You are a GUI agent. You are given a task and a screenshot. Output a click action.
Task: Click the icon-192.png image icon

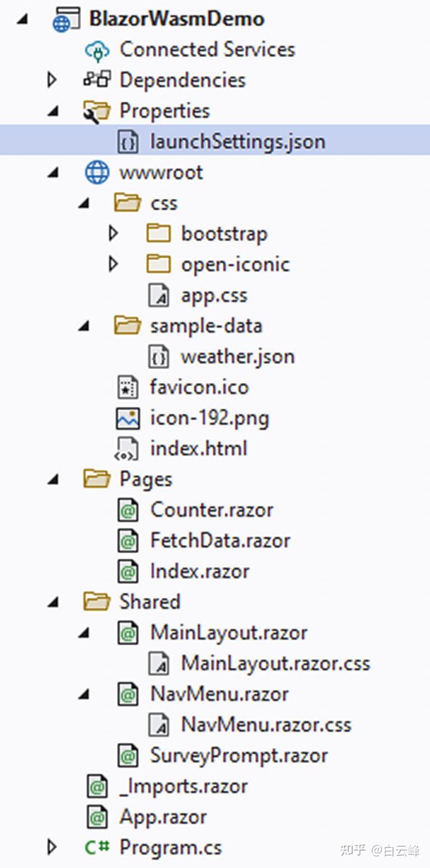[129, 417]
